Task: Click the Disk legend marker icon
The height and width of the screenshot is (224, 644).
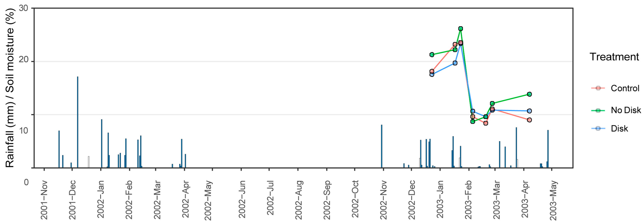Action: (x=598, y=129)
